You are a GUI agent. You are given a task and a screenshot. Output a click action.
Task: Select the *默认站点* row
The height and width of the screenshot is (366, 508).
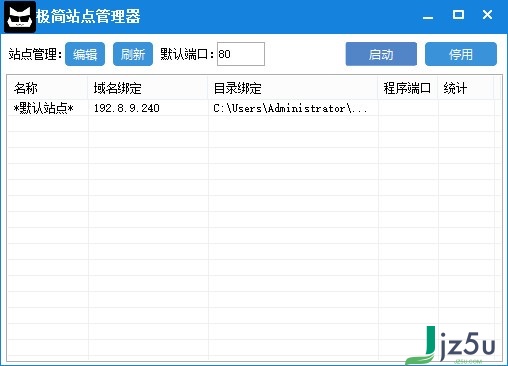tap(254, 108)
